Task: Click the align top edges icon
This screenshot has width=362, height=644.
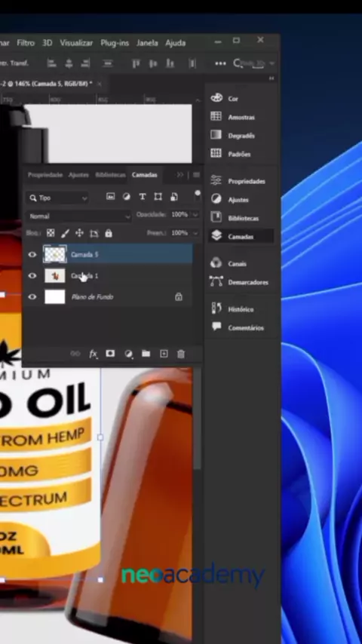Action: coord(136,63)
